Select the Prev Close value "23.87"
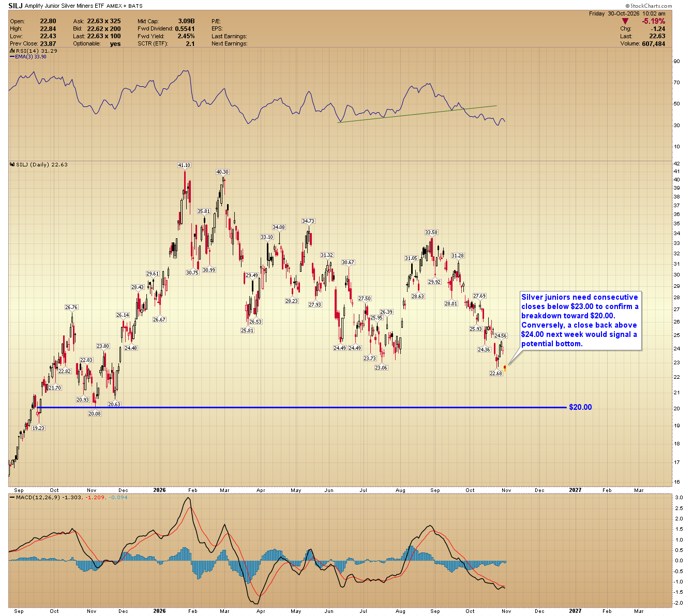The height and width of the screenshot is (616, 693). tap(48, 43)
